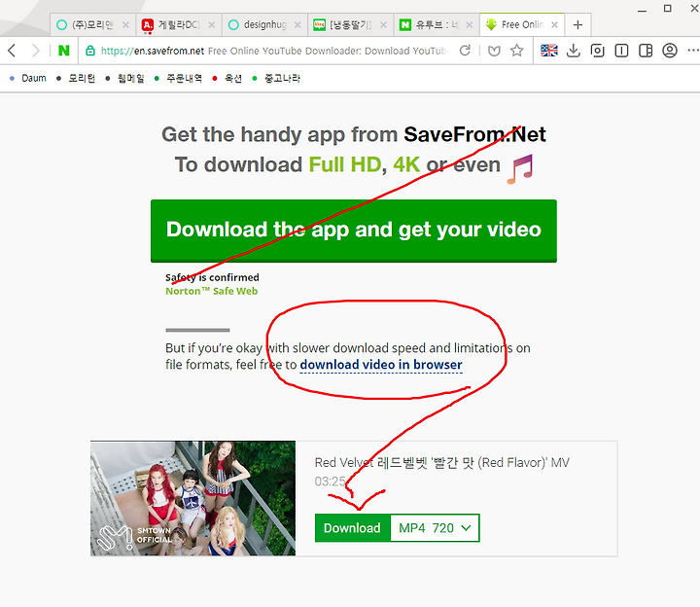Maximize the browser window
This screenshot has width=700, height=607.
coord(667,9)
